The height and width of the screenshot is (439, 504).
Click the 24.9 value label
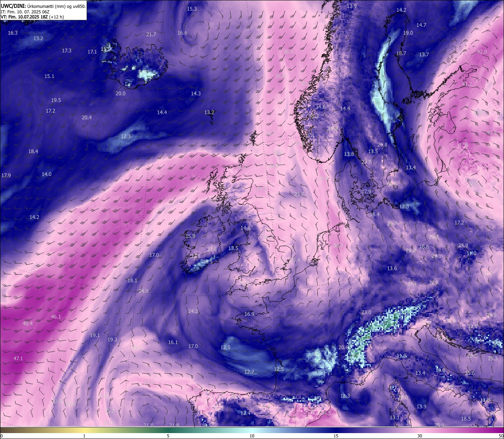pos(143,291)
